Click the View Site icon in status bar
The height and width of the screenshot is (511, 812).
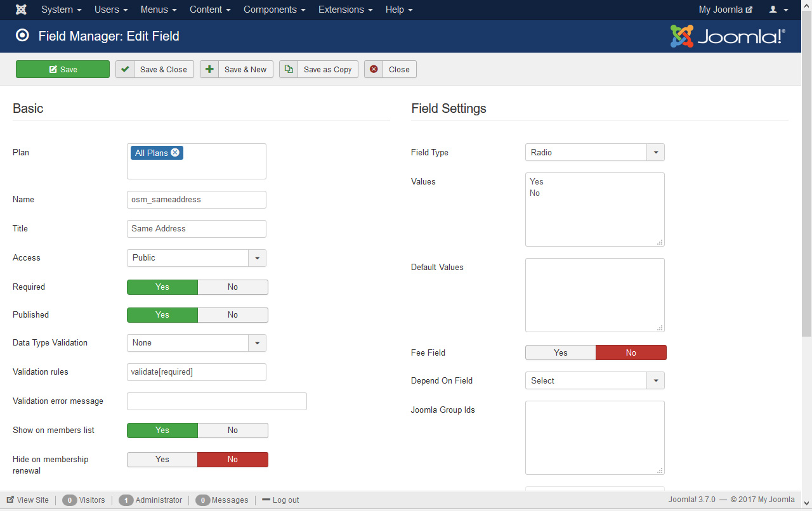coord(11,500)
